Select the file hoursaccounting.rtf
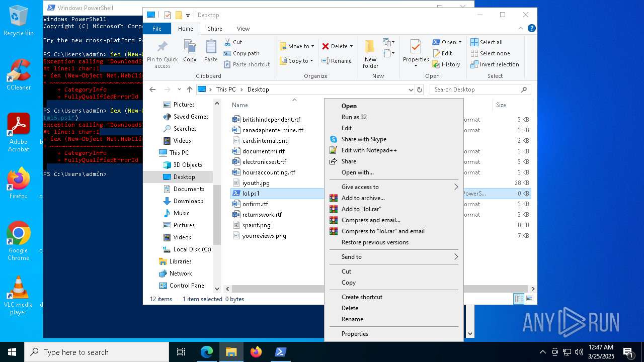This screenshot has width=644, height=362. pos(269,172)
